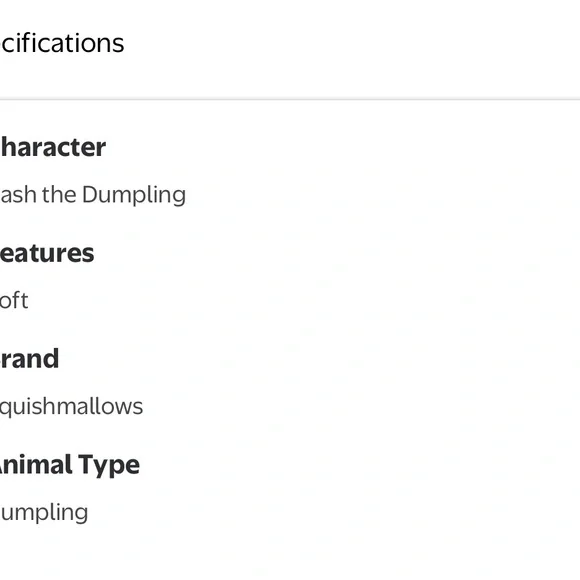Click the letters 'and' in Brand label
This screenshot has width=580, height=580.
click(x=37, y=359)
